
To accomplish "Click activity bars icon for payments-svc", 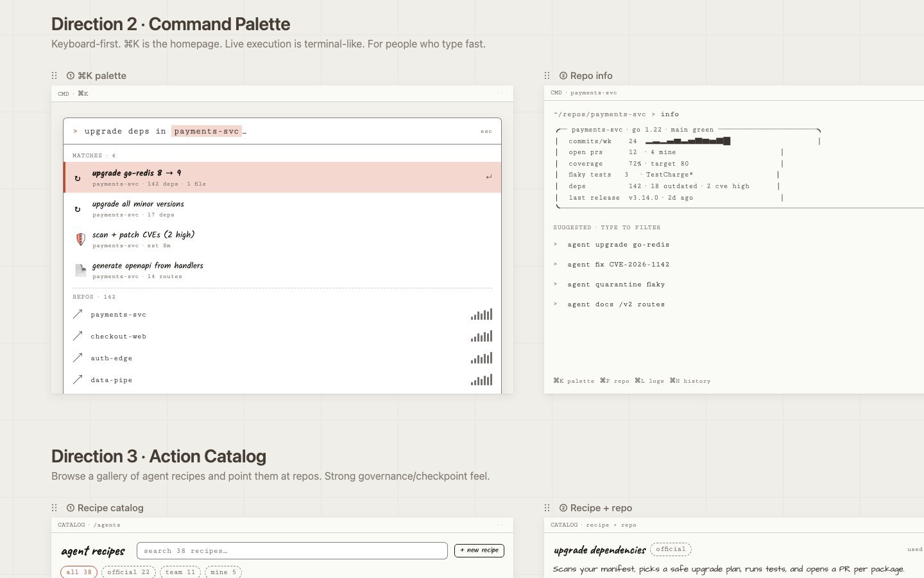I will [x=481, y=314].
